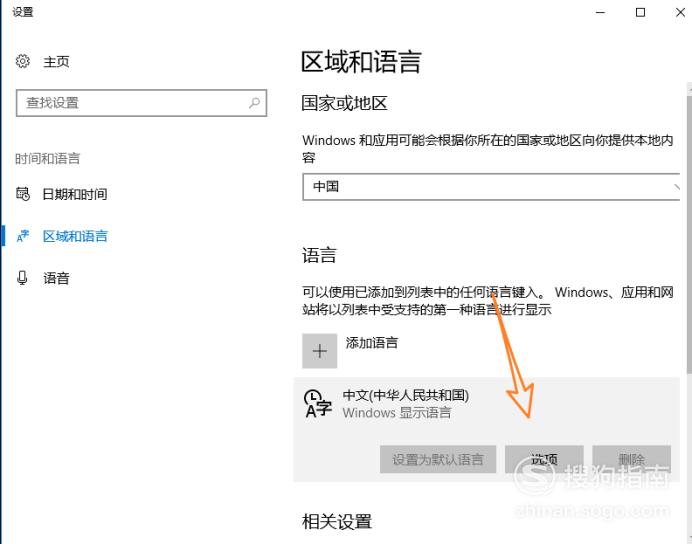Select 区域和语言 in sidebar
Image resolution: width=692 pixels, height=544 pixels.
pos(75,236)
